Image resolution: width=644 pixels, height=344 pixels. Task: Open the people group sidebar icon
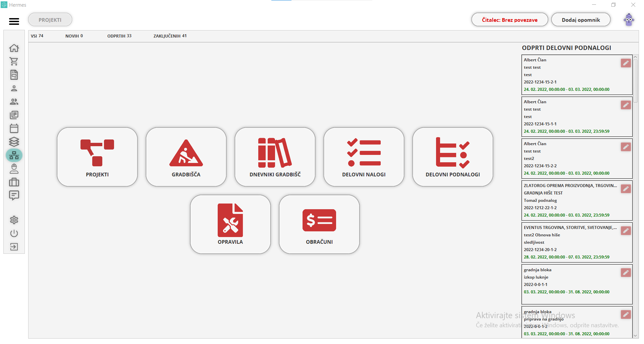(x=14, y=102)
